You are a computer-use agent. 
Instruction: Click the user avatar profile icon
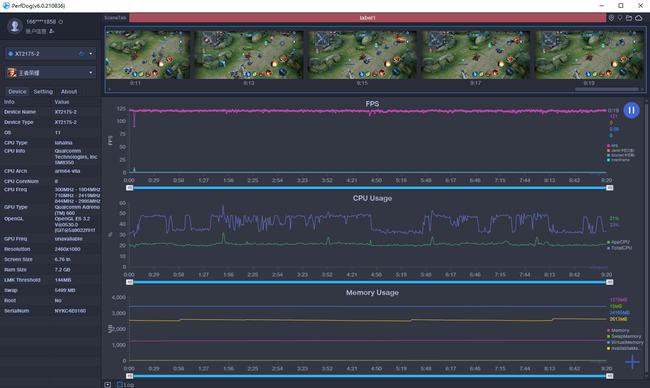15,26
